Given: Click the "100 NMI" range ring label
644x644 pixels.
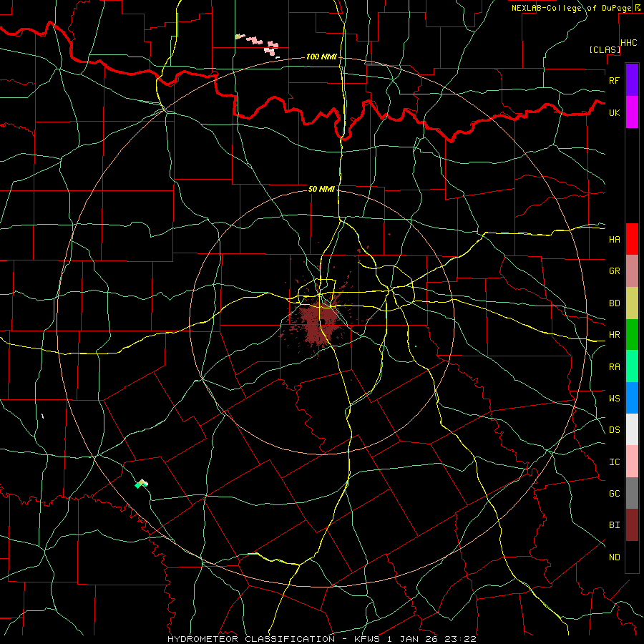Looking at the screenshot, I should coord(321,57).
